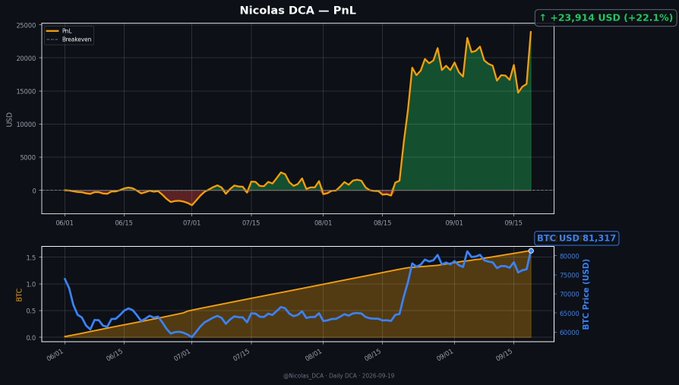Click the 1.5 tick on the BTC axis
The width and height of the screenshot is (679, 385).
(31, 258)
